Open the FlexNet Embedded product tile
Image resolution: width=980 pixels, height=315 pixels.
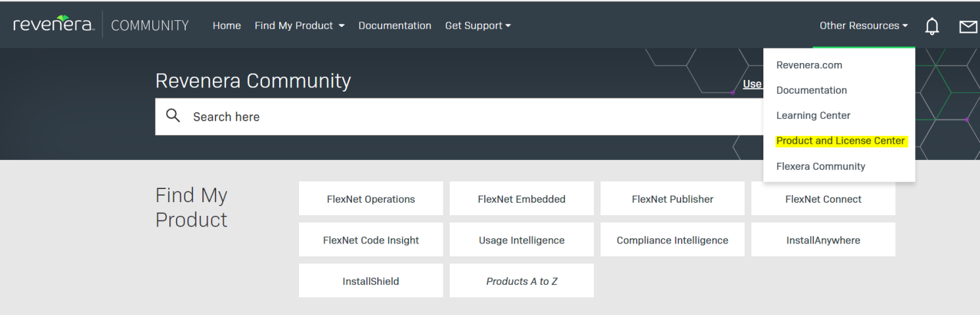click(522, 199)
